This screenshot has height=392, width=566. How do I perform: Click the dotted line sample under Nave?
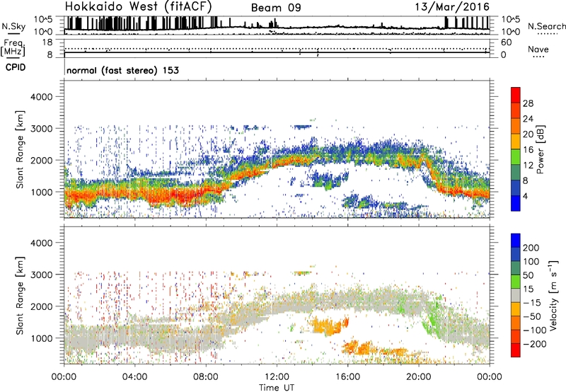click(x=538, y=57)
